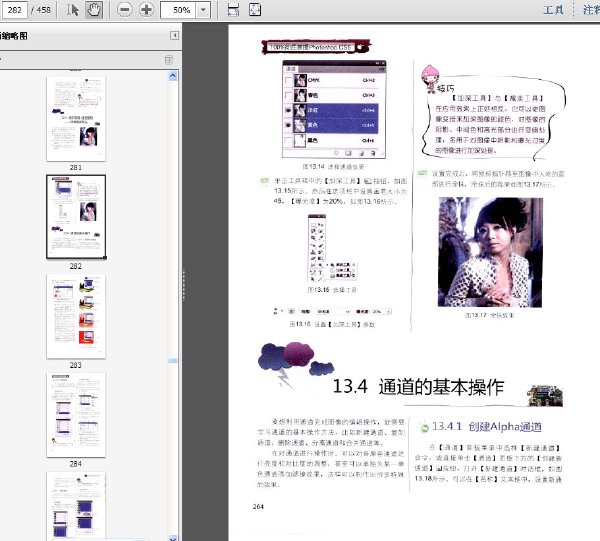The image size is (600, 541).
Task: Click the page number 264 at page bottom
Action: point(258,507)
